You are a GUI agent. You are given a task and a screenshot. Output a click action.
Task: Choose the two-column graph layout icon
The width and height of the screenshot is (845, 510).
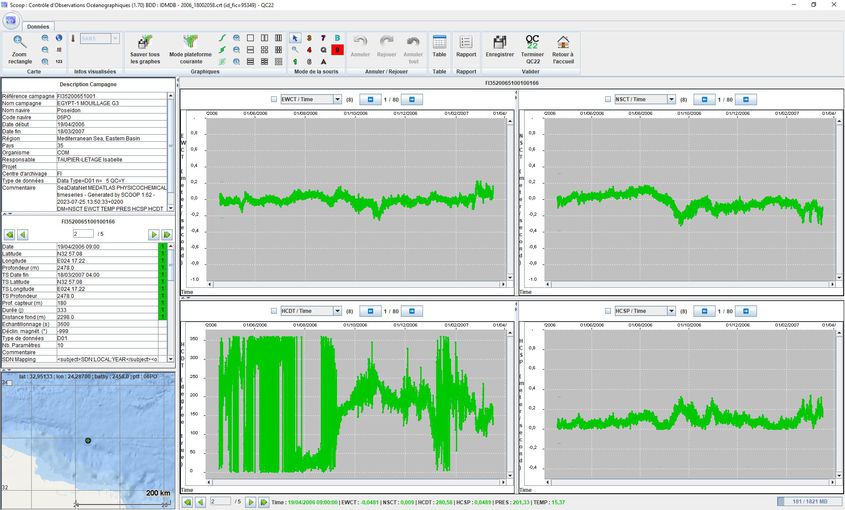pyautogui.click(x=264, y=38)
